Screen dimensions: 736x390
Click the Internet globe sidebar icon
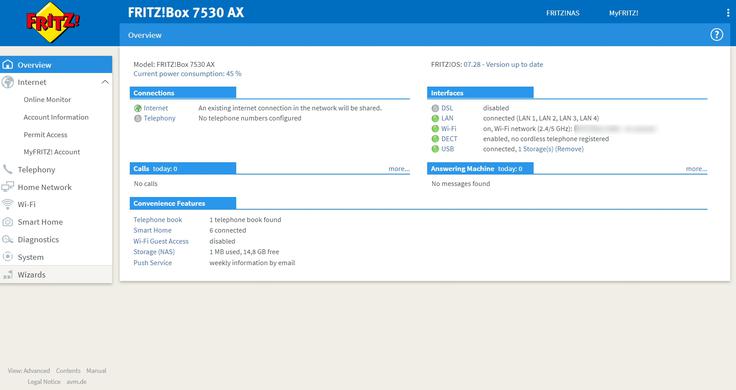click(8, 82)
